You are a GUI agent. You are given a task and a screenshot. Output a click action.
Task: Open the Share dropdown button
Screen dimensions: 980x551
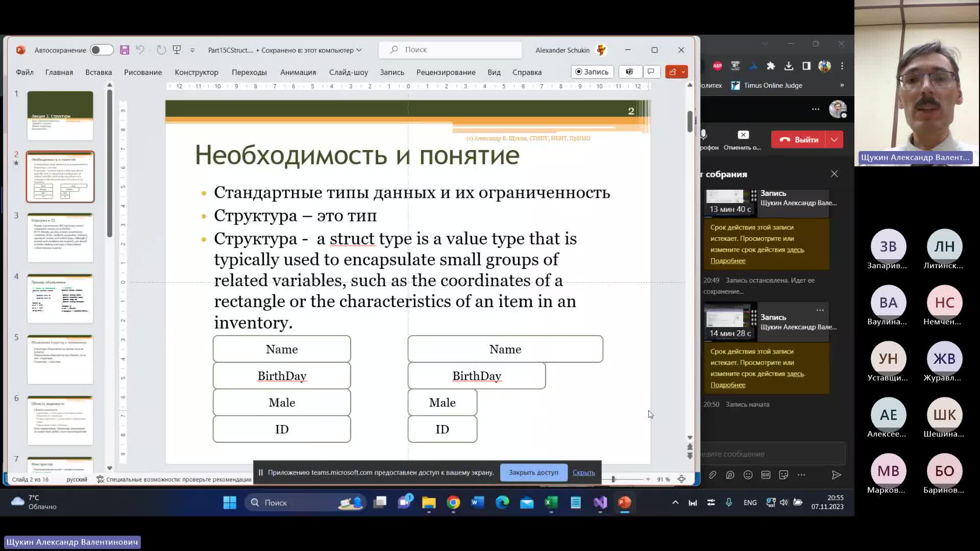(676, 72)
